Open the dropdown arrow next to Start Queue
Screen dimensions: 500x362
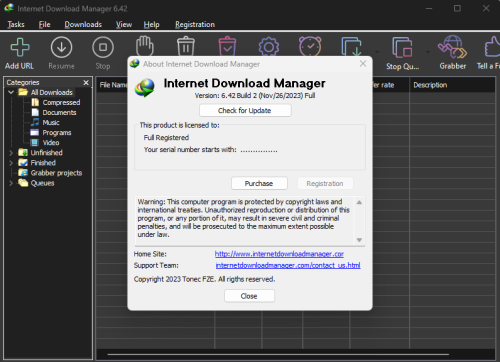(x=377, y=52)
